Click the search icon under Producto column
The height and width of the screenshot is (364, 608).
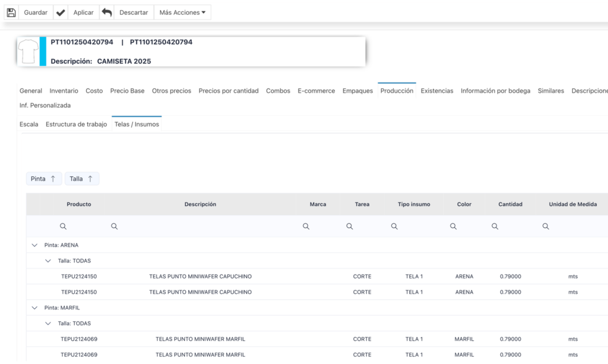(63, 226)
